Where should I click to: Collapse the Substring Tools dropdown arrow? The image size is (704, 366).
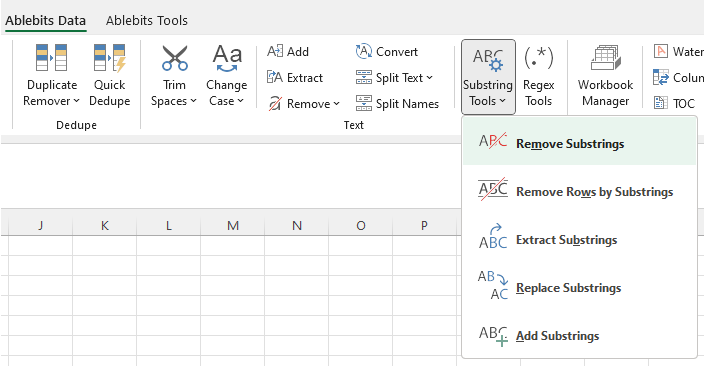pyautogui.click(x=502, y=101)
